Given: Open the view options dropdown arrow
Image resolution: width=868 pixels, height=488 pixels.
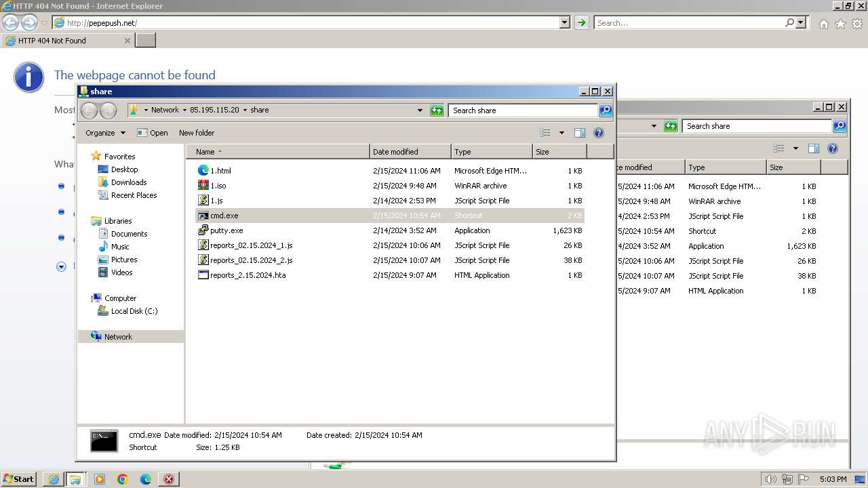Looking at the screenshot, I should [x=561, y=133].
